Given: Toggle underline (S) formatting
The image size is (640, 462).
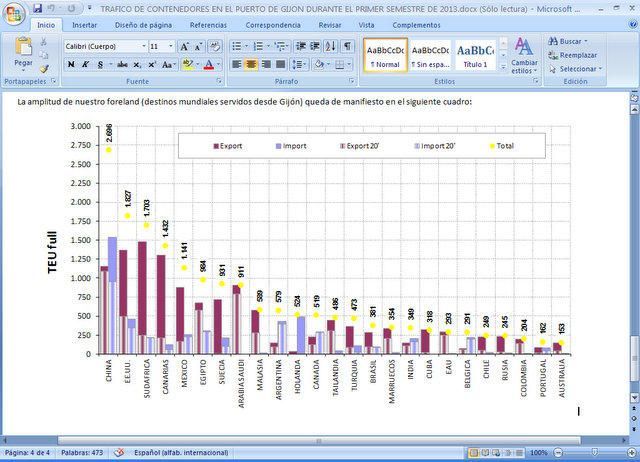Looking at the screenshot, I should point(100,64).
